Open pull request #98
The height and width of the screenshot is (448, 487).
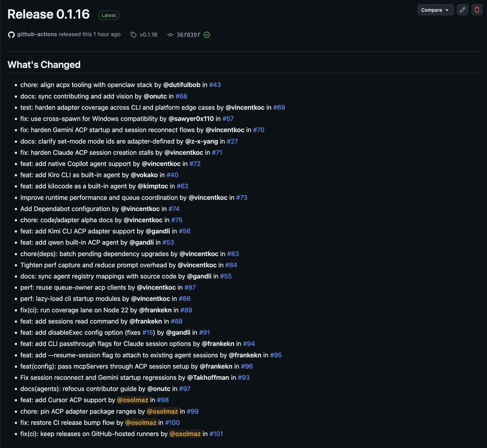click(163, 400)
